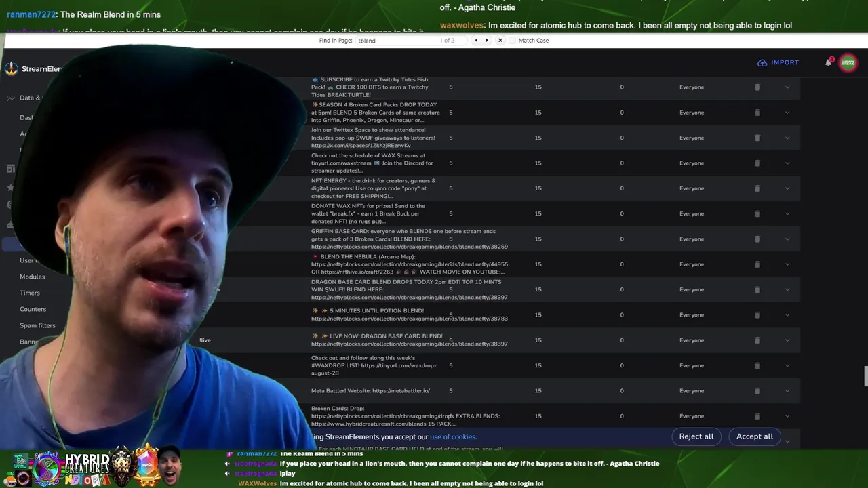Expand the '5 MINUTES UNTIL POTION BLEND' row
The image size is (868, 488).
coord(787,315)
